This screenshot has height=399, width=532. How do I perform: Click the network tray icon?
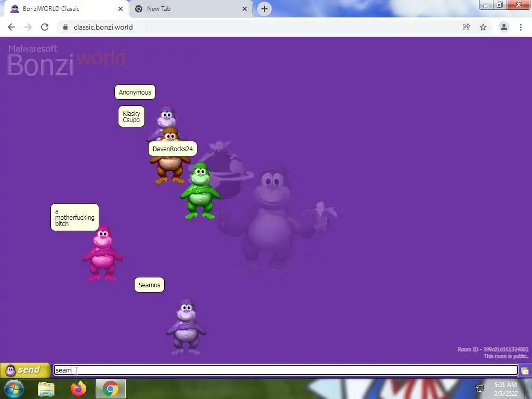[480, 389]
